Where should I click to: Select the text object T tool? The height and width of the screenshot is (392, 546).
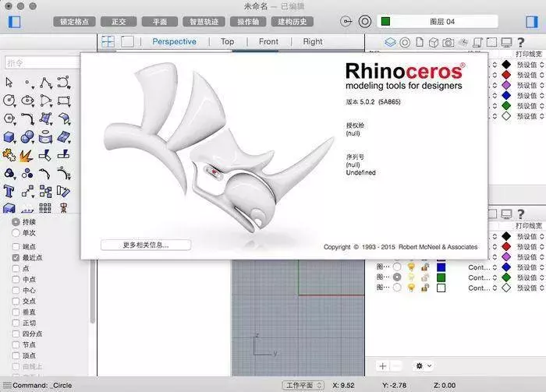(x=9, y=191)
